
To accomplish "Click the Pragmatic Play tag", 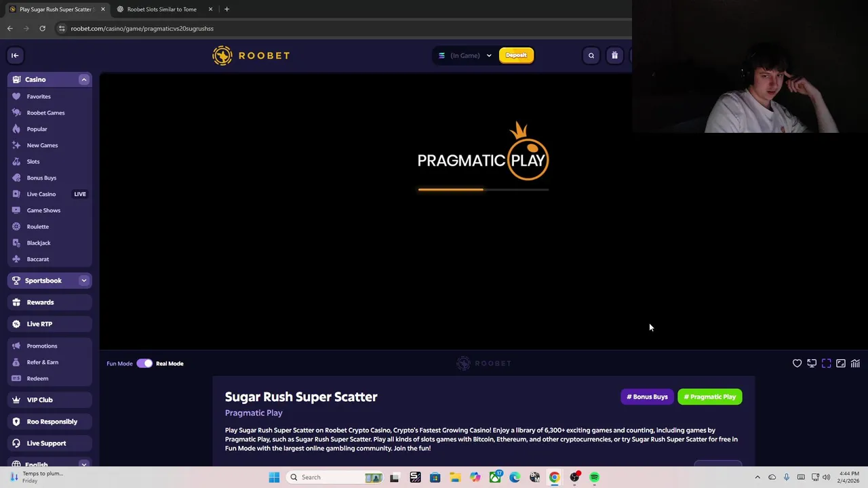I will [709, 396].
